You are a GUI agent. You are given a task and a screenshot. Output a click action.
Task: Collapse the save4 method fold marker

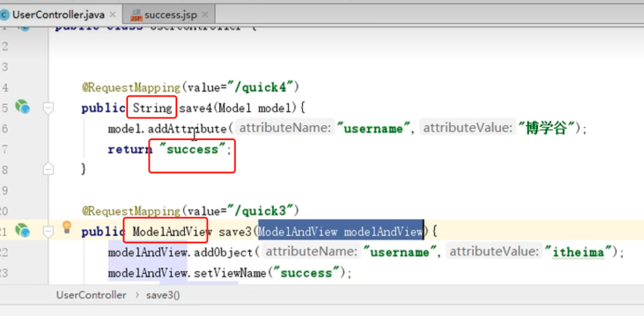point(49,108)
